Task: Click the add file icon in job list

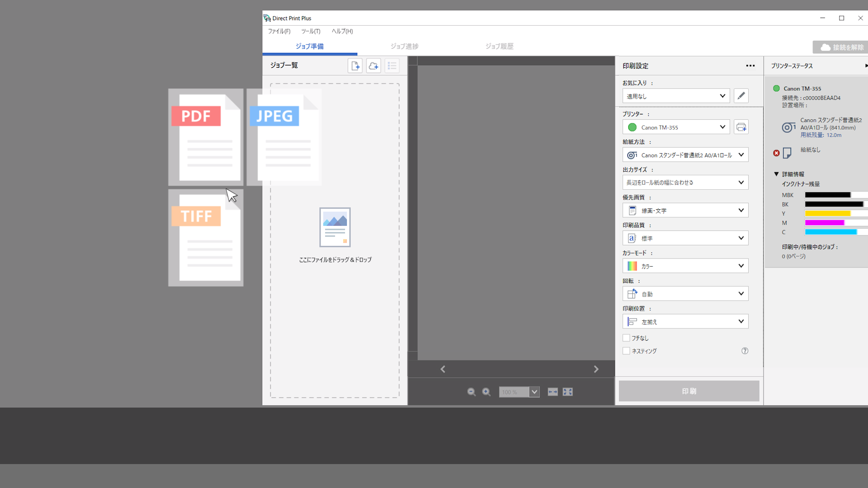Action: (x=355, y=66)
